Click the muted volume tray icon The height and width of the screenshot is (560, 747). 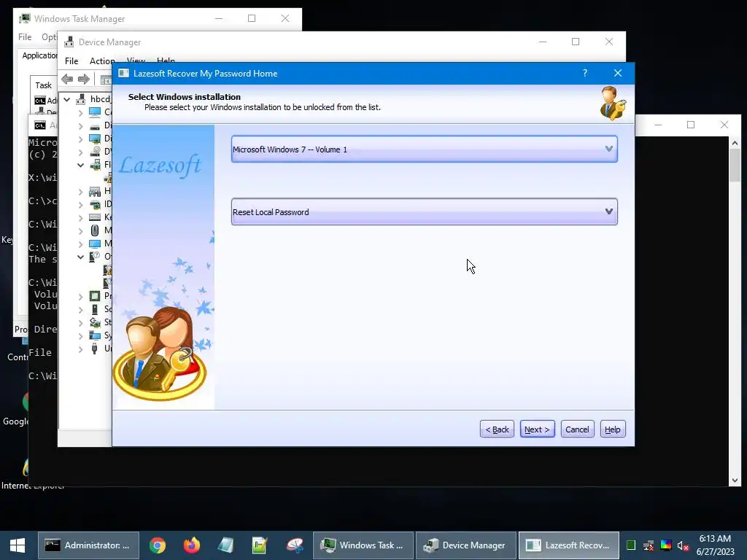point(683,545)
